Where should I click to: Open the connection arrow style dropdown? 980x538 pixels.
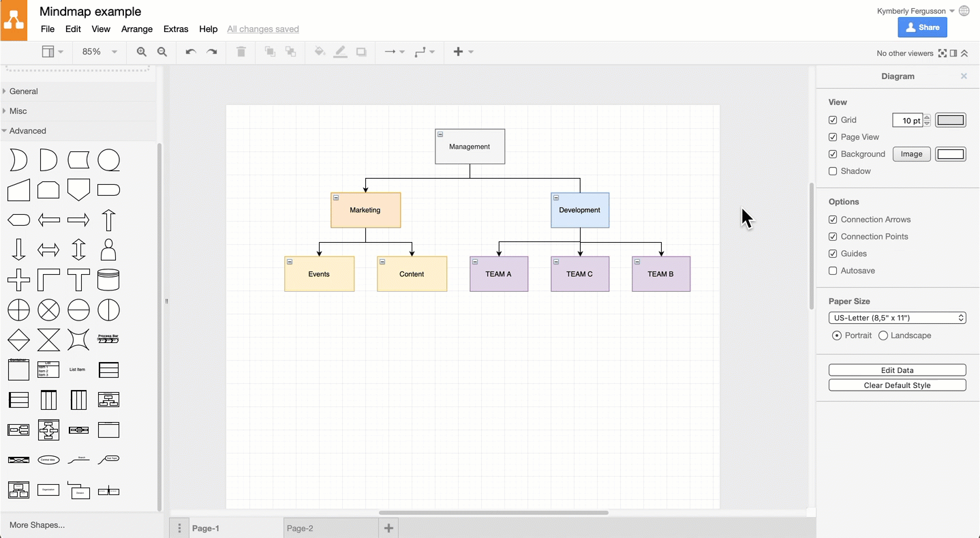click(x=394, y=52)
